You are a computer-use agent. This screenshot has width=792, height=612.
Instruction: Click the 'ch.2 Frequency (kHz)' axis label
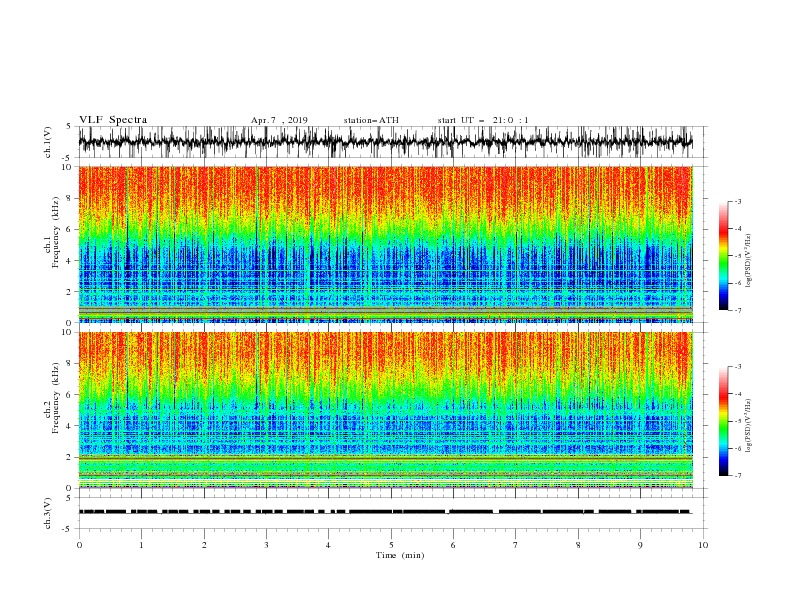point(52,398)
